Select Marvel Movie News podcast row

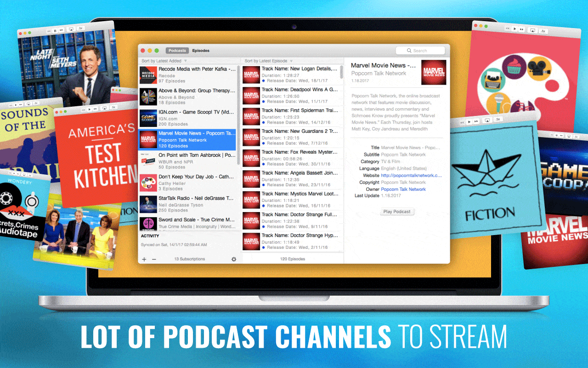coord(188,140)
